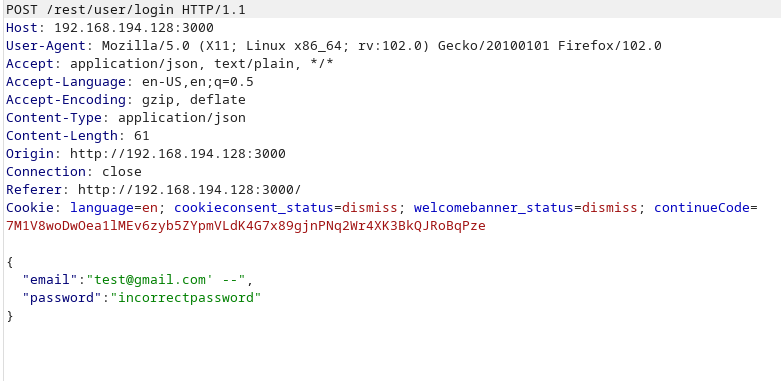Click the Accept-Encoding gzip, deflate value

click(194, 100)
